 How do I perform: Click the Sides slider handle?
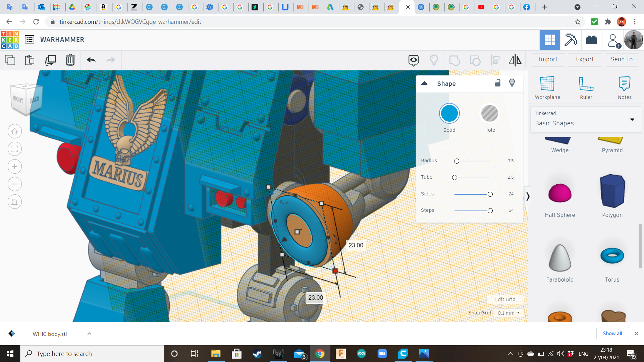[x=490, y=194]
